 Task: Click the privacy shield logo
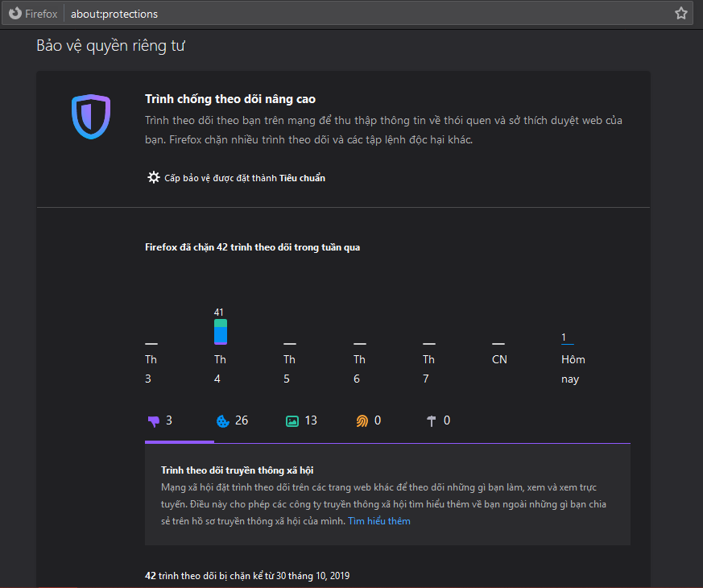coord(91,117)
